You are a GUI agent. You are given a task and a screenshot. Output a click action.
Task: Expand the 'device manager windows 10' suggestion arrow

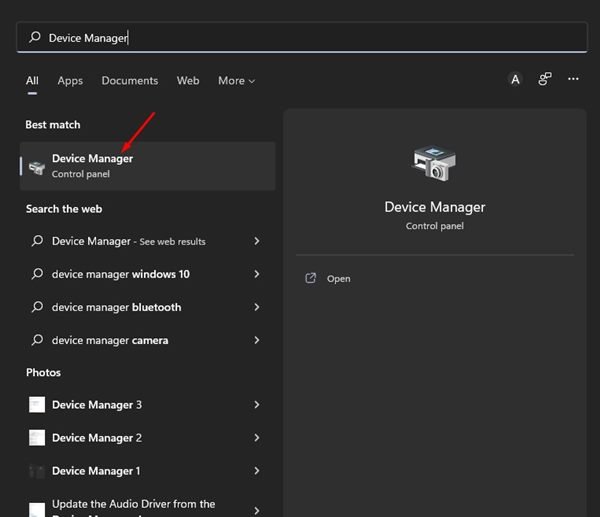click(257, 274)
